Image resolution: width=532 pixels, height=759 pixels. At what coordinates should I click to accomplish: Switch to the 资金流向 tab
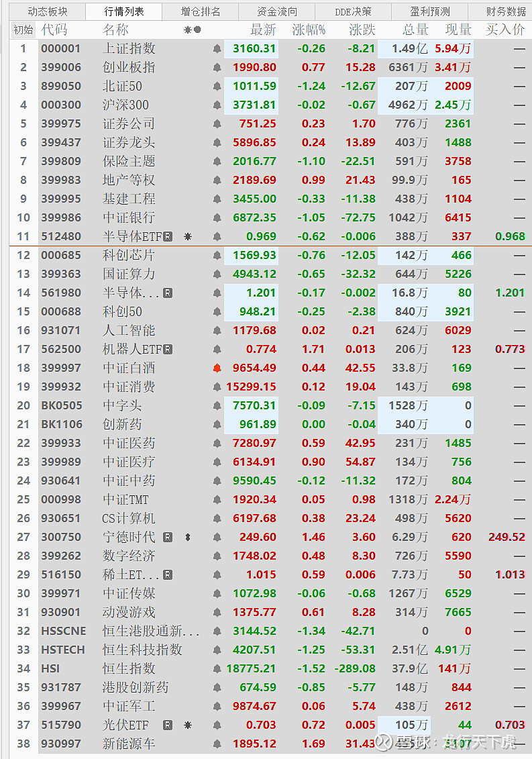click(x=277, y=11)
